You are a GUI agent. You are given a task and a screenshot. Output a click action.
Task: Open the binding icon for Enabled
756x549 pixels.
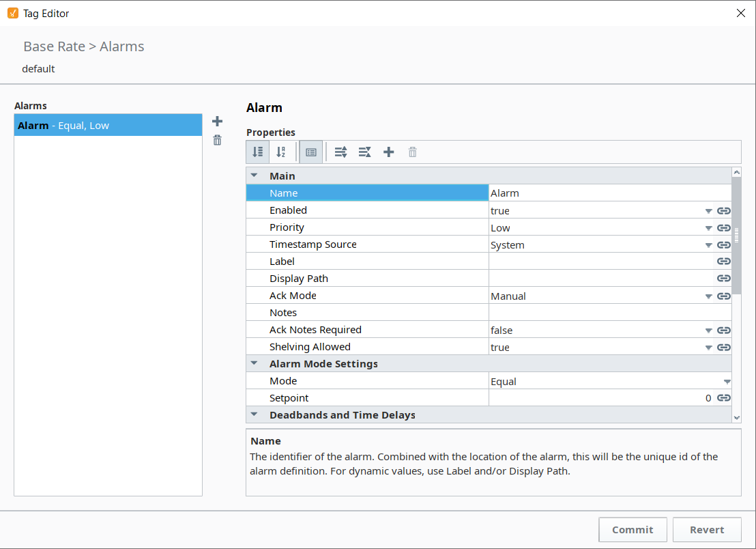pyautogui.click(x=723, y=210)
